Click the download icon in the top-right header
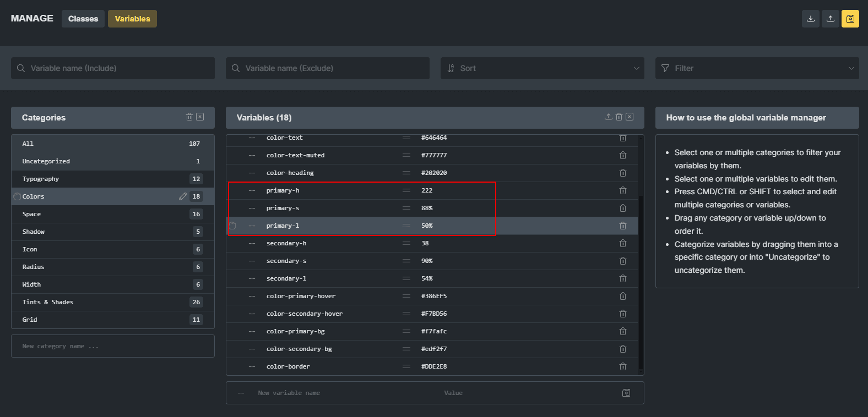Screen dimensions: 868x417 pyautogui.click(x=810, y=19)
